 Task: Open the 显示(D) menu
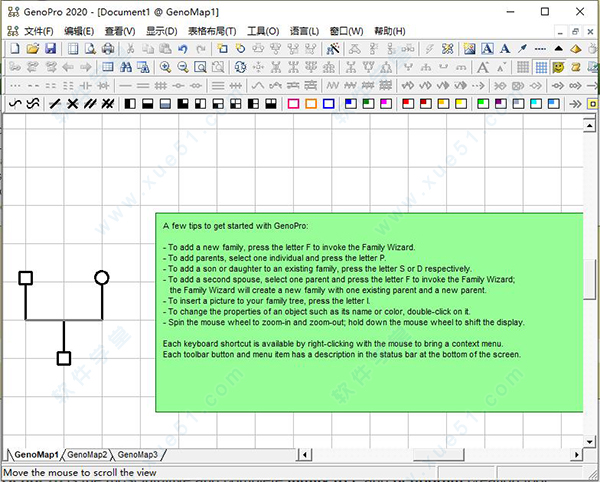click(x=162, y=31)
